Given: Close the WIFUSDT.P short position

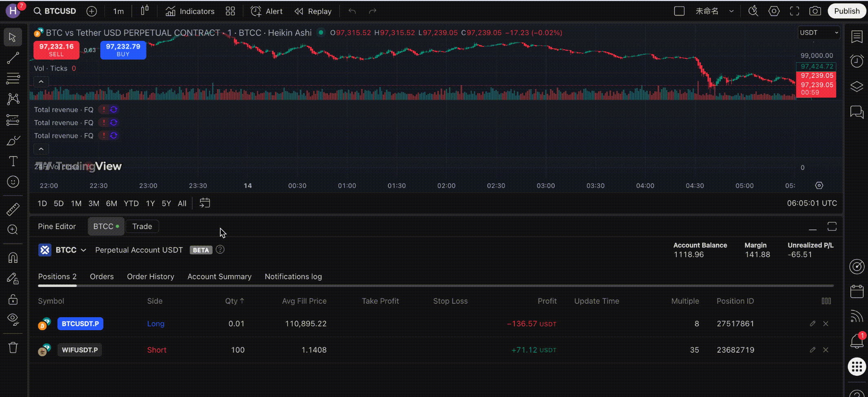Looking at the screenshot, I should (x=826, y=350).
